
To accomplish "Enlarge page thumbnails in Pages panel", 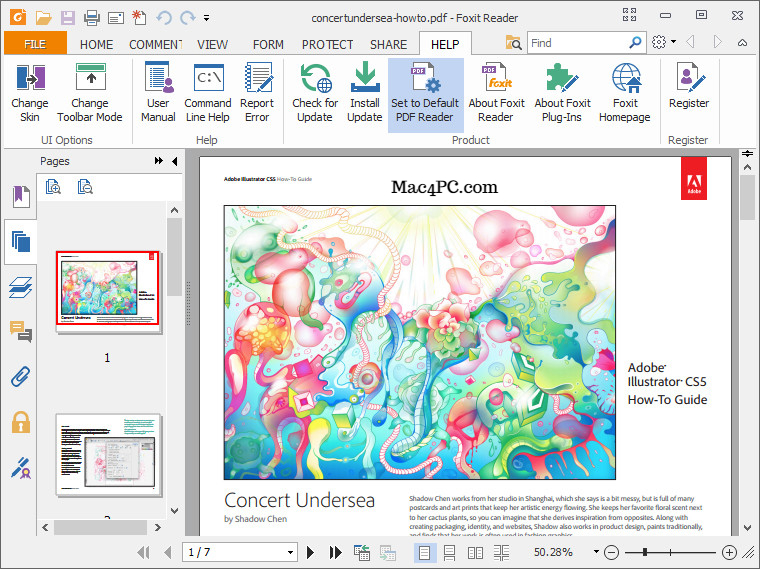I will [53, 187].
